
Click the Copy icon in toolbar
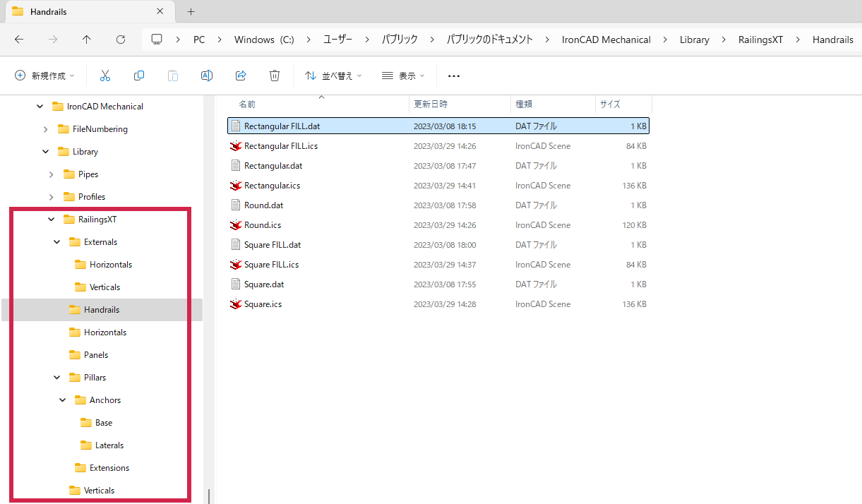[x=139, y=76]
